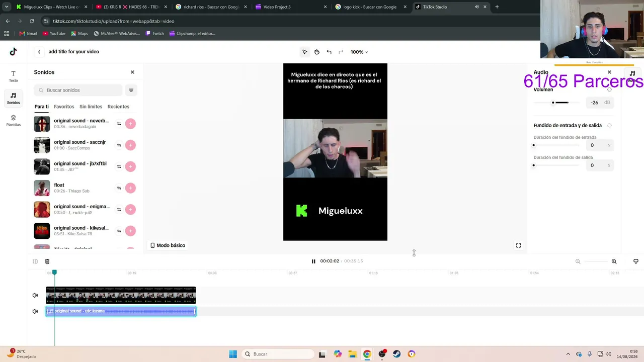Open the sound filter options icon
Screen dimensions: 644x362
[x=131, y=90]
